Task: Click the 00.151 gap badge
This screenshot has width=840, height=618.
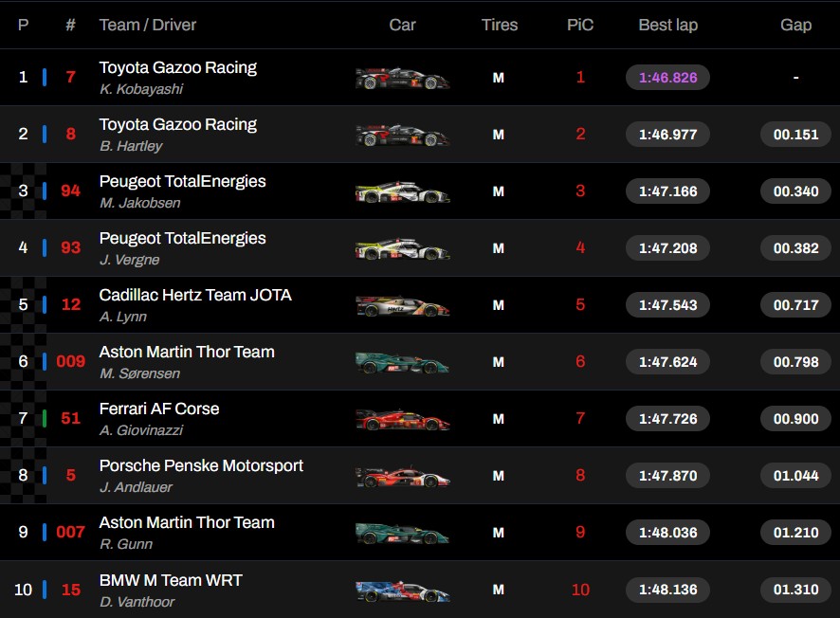Action: click(x=795, y=135)
